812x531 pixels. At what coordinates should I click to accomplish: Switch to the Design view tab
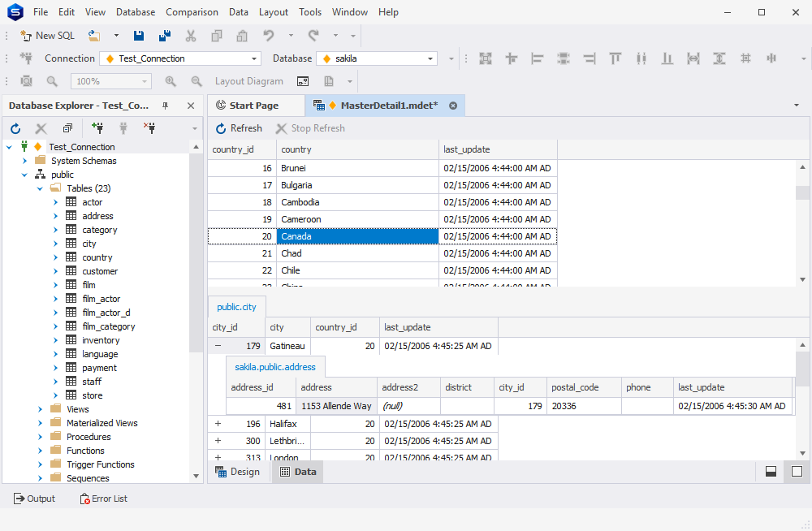(x=238, y=472)
